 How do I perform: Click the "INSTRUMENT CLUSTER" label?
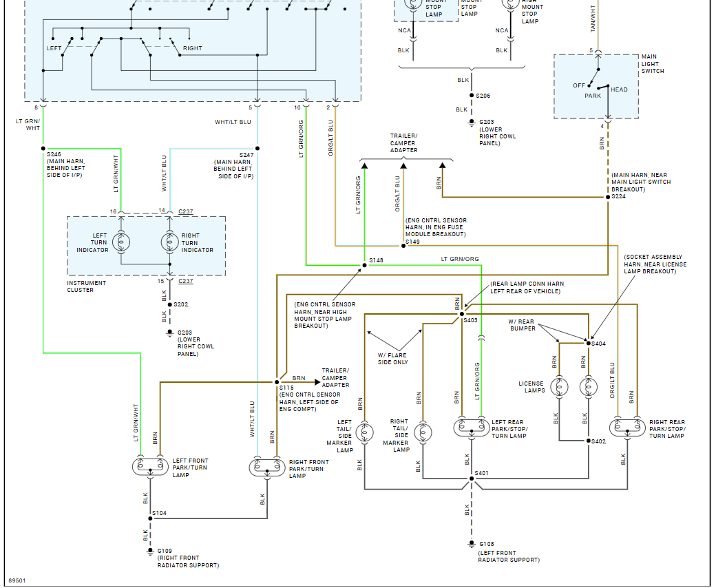coord(86,286)
